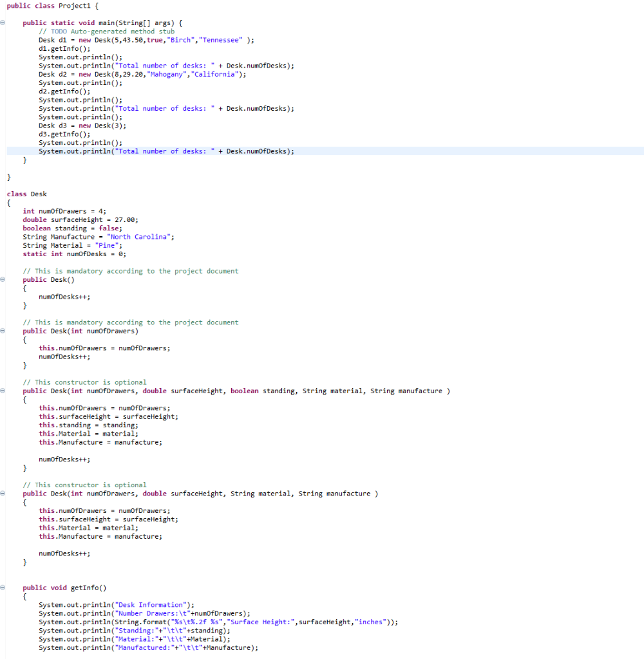Screen dimensions: 644x659
Task: Click the boolean standing field declaration
Action: tap(71, 228)
